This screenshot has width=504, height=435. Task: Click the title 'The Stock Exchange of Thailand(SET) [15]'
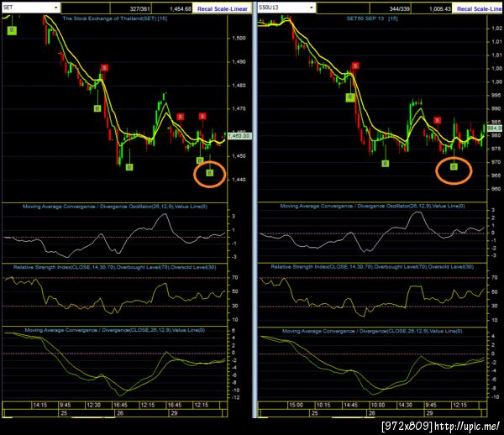[115, 18]
